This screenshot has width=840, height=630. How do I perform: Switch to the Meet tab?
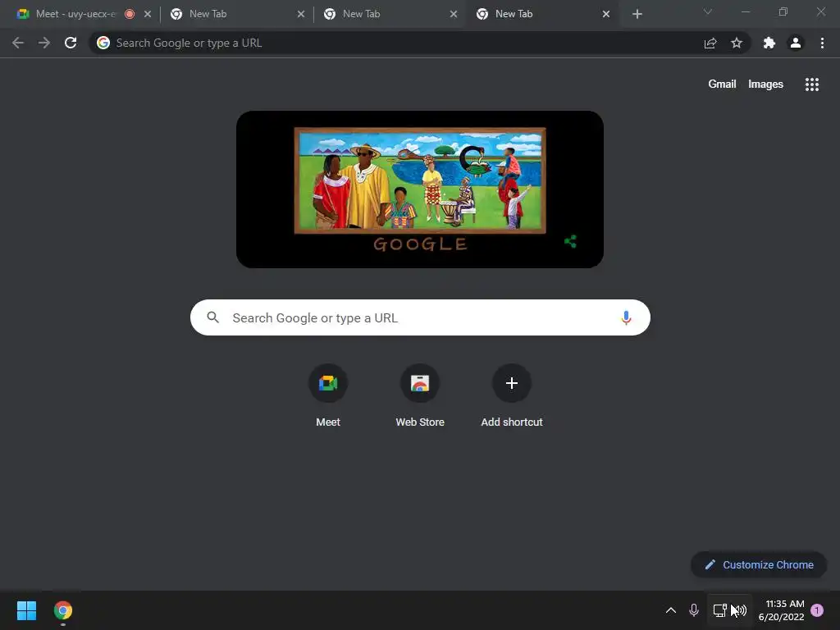pos(75,14)
